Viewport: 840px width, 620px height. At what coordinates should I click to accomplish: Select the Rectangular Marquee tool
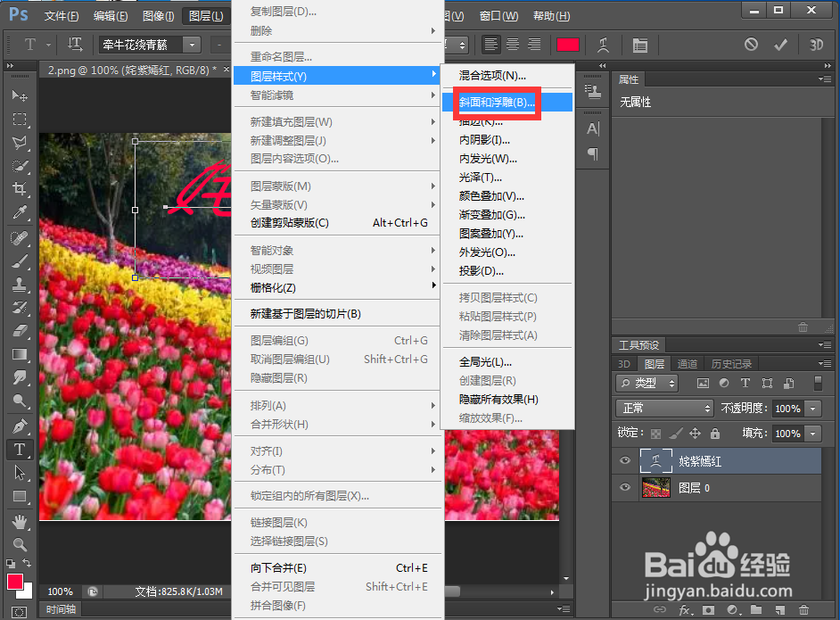pyautogui.click(x=20, y=119)
